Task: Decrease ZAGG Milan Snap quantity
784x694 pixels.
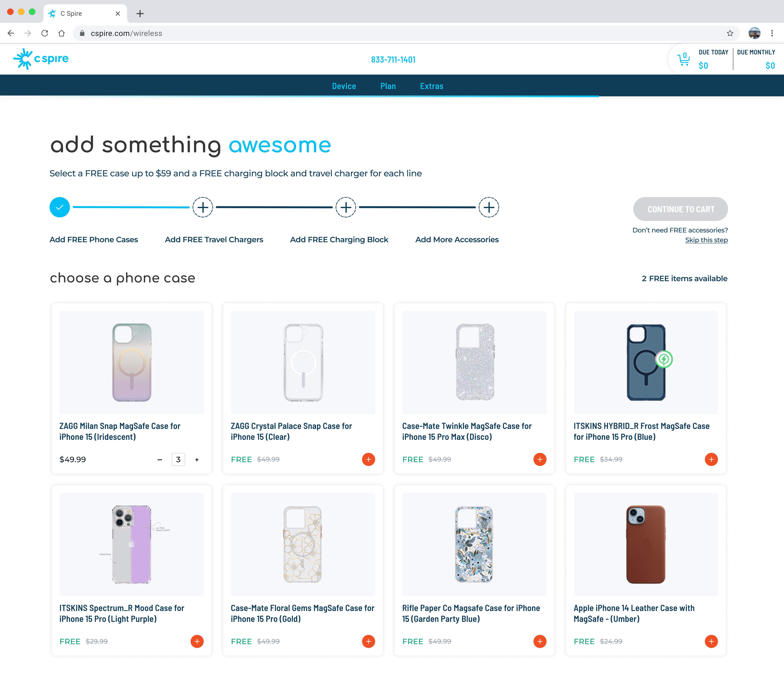Action: click(160, 459)
